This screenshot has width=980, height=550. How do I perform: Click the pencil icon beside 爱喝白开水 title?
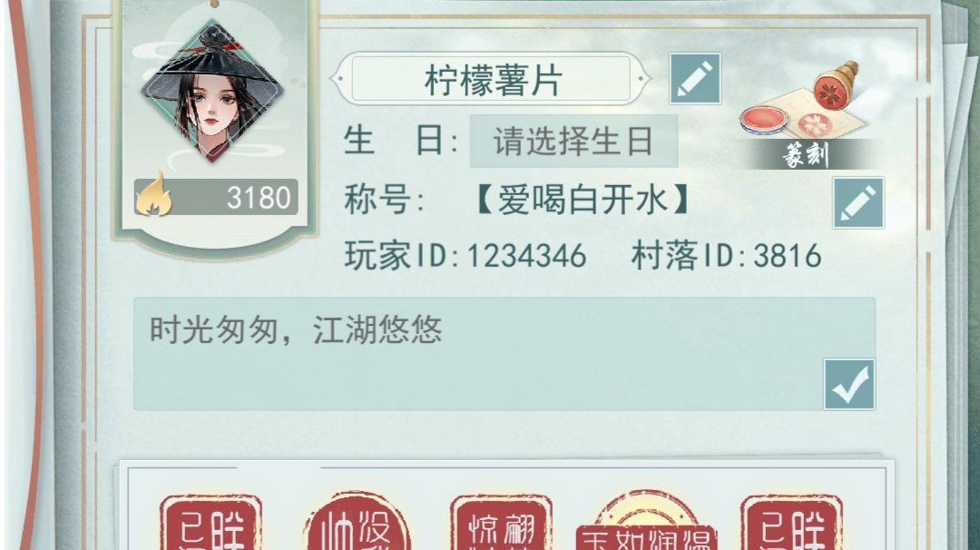pyautogui.click(x=858, y=202)
